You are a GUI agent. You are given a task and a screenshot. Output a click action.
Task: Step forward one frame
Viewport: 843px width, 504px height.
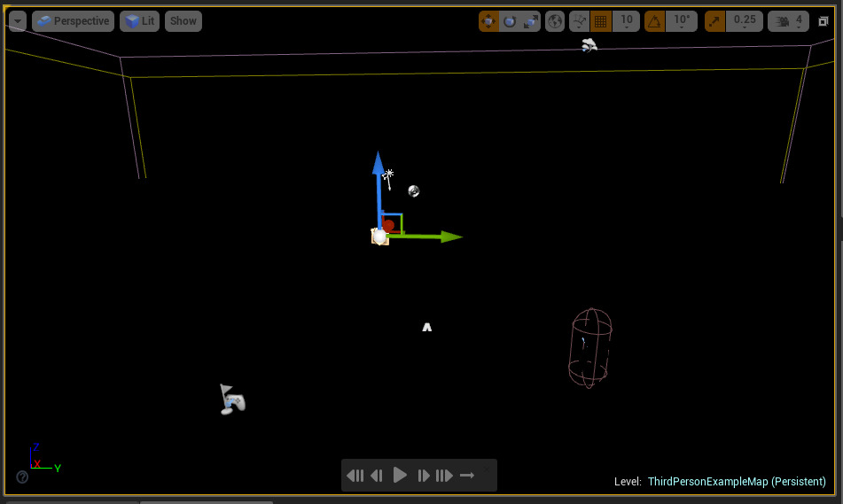423,476
